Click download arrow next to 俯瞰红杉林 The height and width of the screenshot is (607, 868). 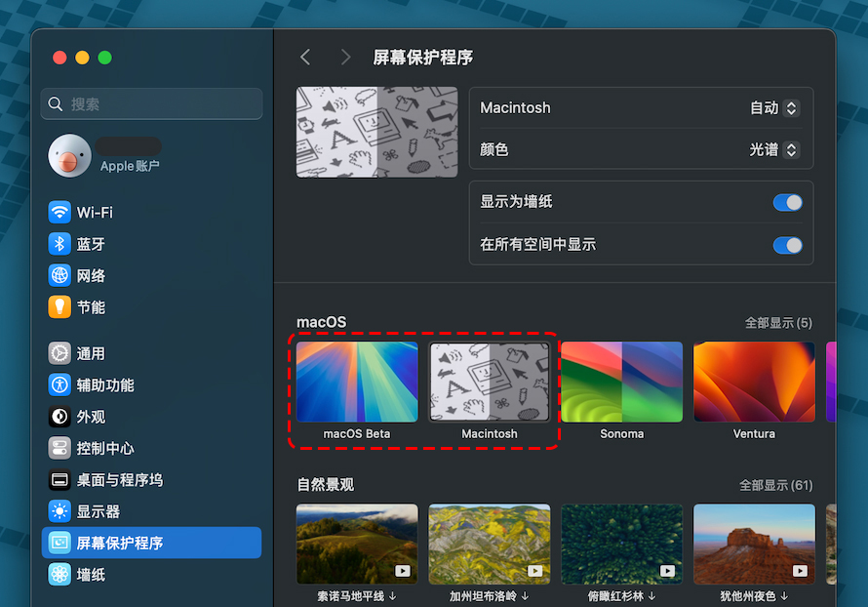tap(652, 596)
